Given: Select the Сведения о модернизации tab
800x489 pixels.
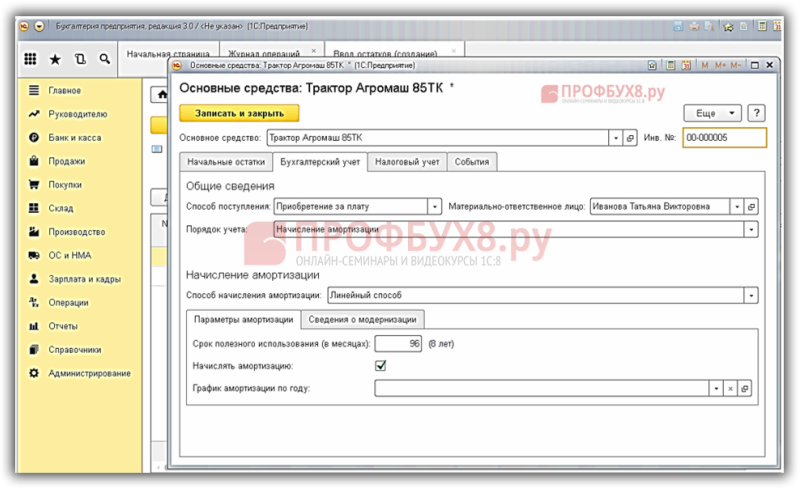Looking at the screenshot, I should [362, 320].
